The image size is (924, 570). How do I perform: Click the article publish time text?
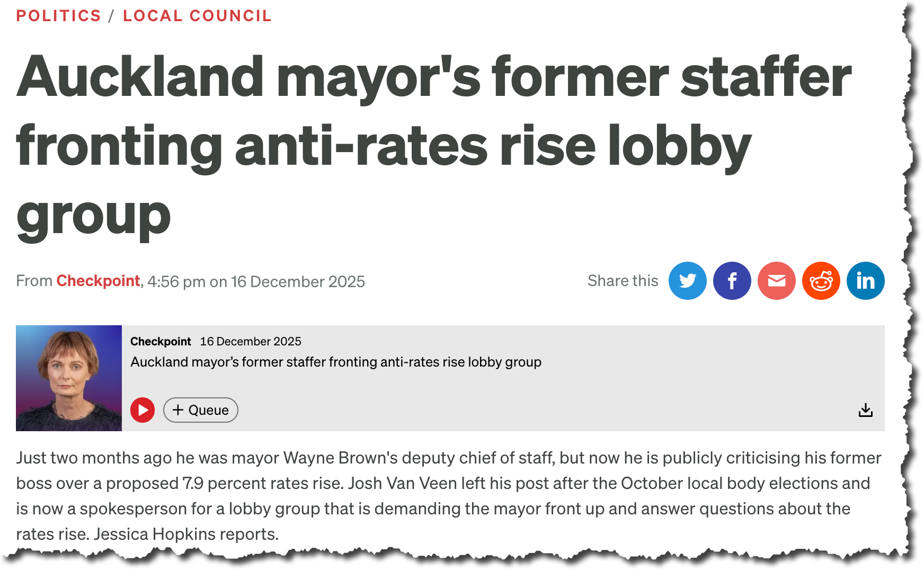point(256,282)
